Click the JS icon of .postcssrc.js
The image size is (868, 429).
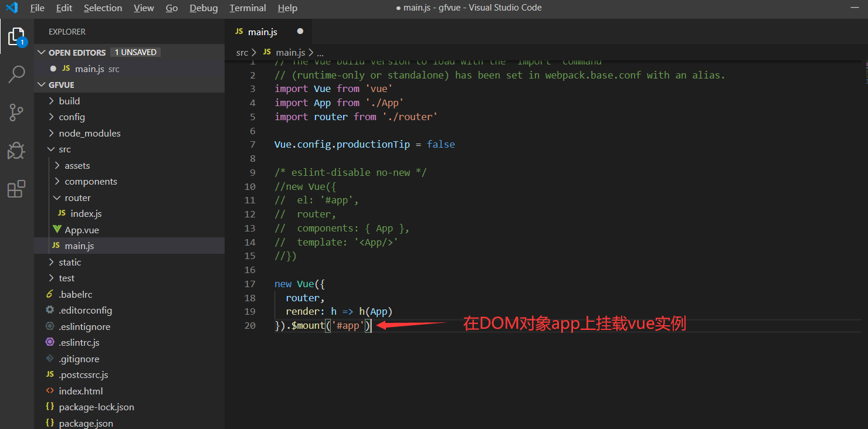pos(50,374)
